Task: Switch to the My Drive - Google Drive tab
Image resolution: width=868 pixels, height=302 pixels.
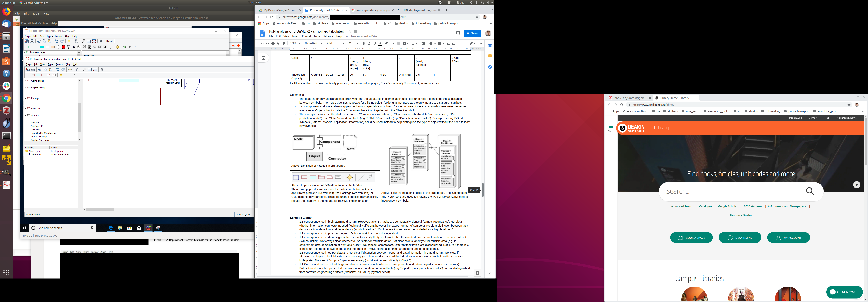Action: pos(279,10)
